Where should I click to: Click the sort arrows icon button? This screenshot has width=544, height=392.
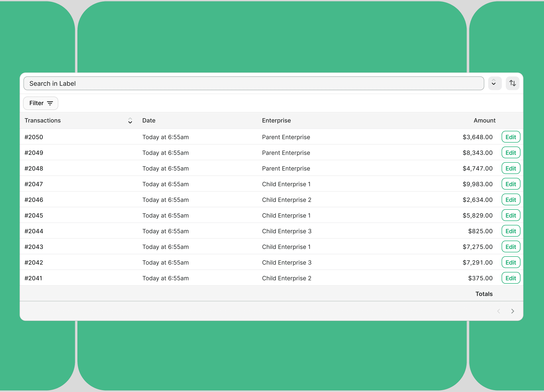[x=512, y=83]
